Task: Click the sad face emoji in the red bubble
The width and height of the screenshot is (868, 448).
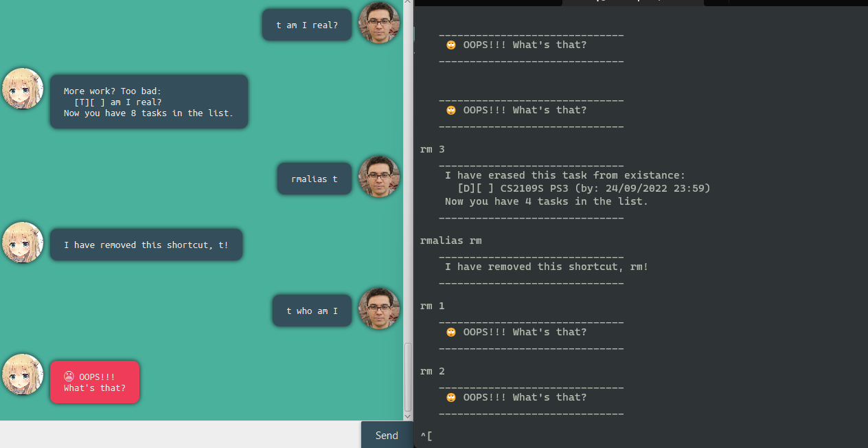Action: tap(69, 377)
